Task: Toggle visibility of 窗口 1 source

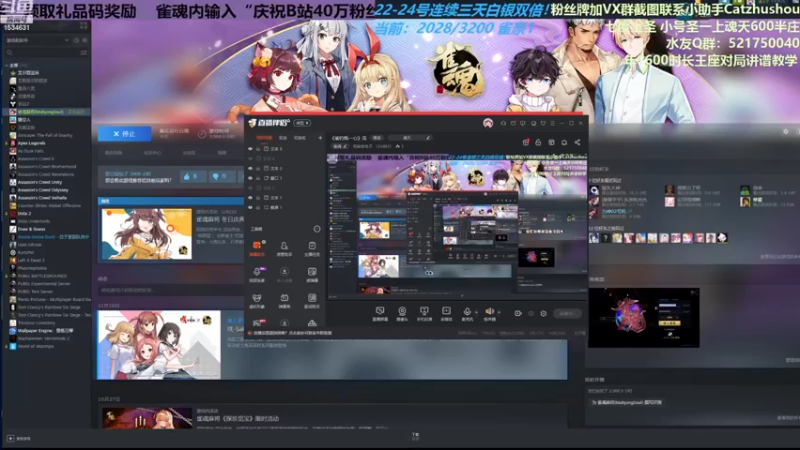Action: [250, 178]
